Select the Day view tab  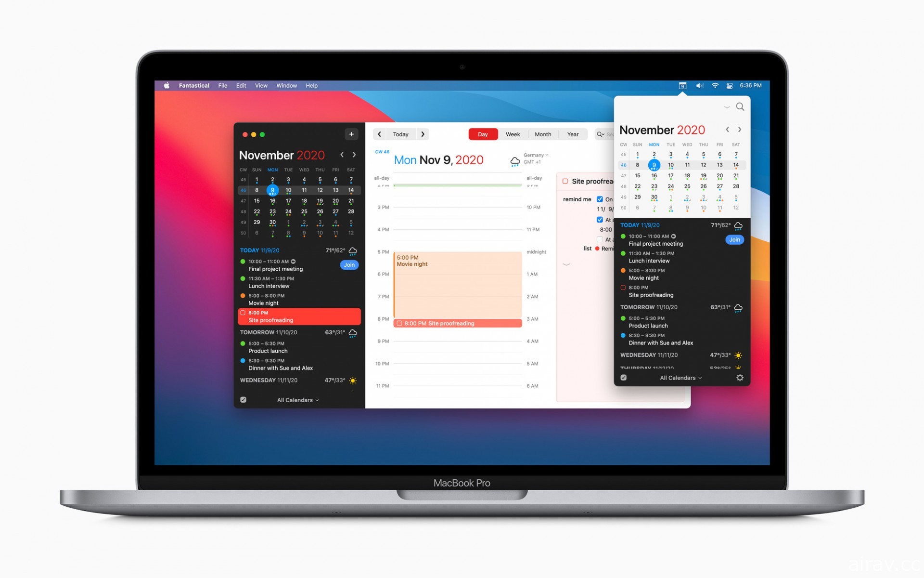483,133
